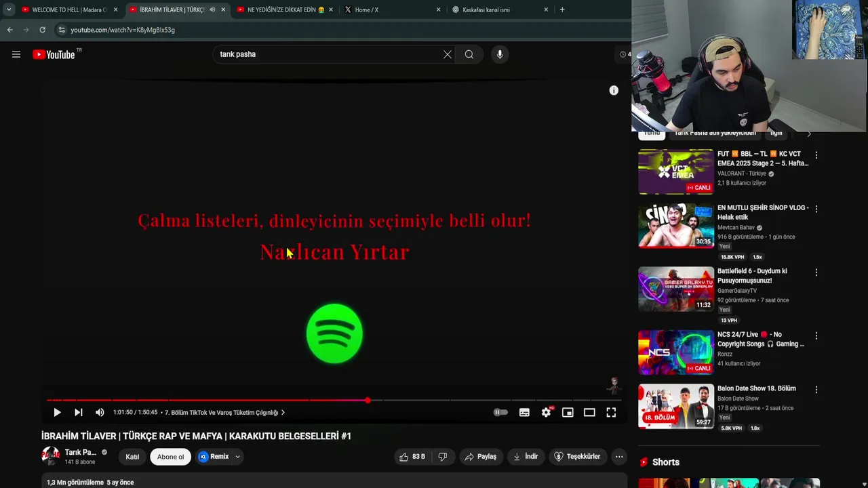The height and width of the screenshot is (488, 868).
Task: Open the tab search dropdown
Action: (x=9, y=9)
